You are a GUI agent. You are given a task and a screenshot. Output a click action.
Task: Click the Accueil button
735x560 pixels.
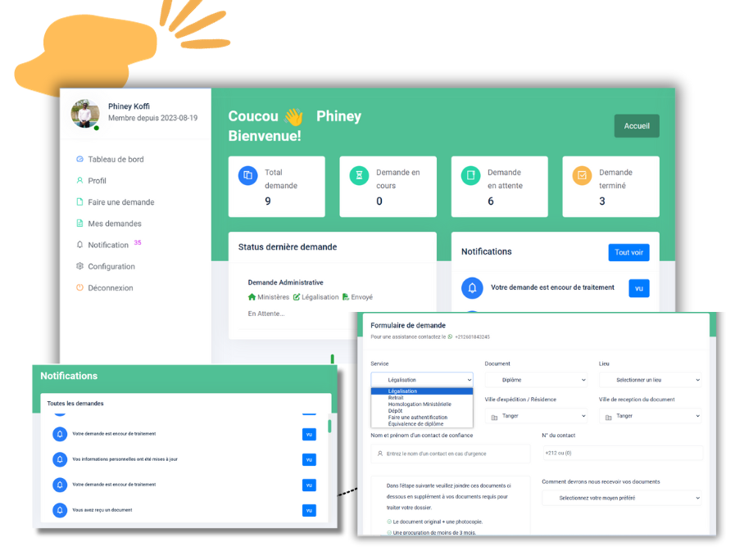point(637,126)
